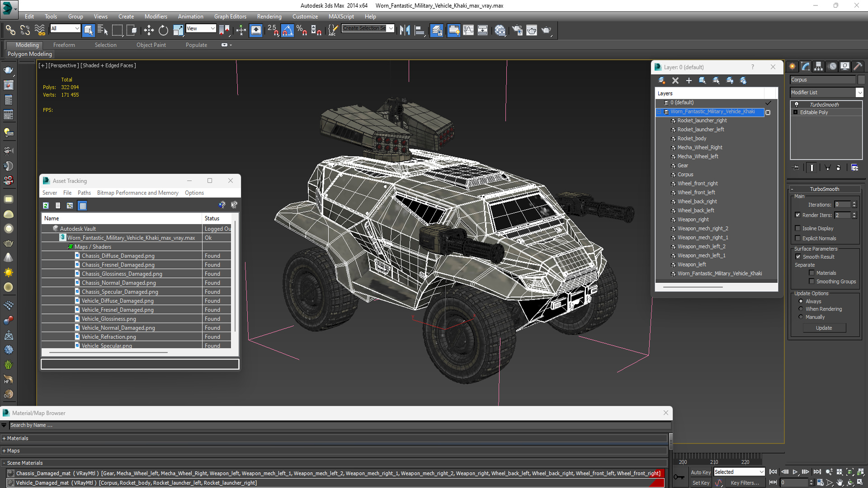Toggle Render Iters checkbox
Image resolution: width=868 pixels, height=488 pixels.
[797, 215]
